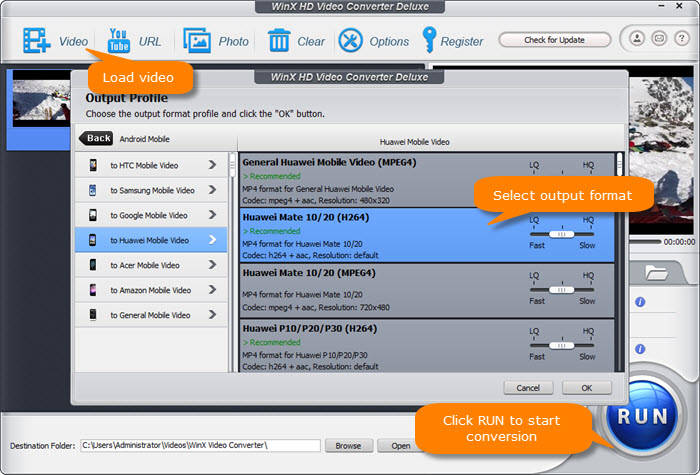Image resolution: width=700 pixels, height=475 pixels.
Task: Click the Clear trash can icon
Action: point(279,41)
